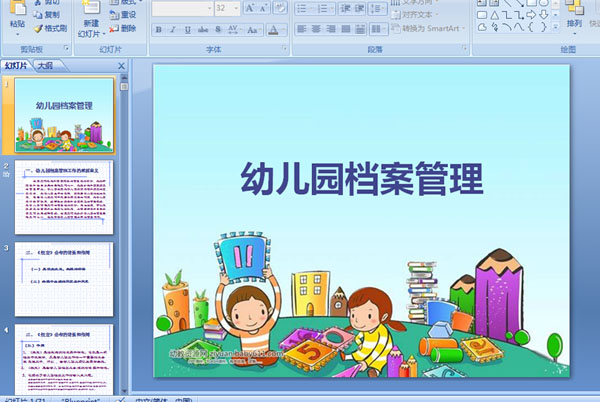Close the slide thumbnail pane
The image size is (600, 402).
coord(121,66)
